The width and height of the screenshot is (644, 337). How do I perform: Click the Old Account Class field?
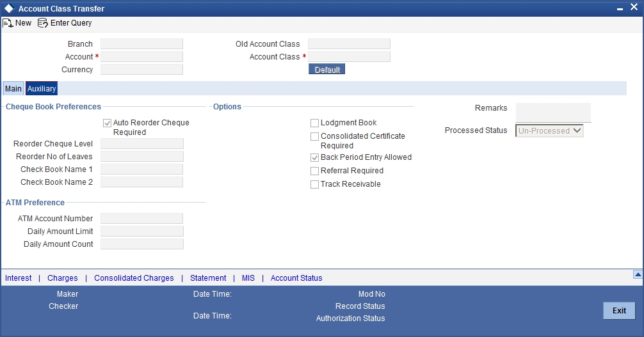tap(349, 44)
